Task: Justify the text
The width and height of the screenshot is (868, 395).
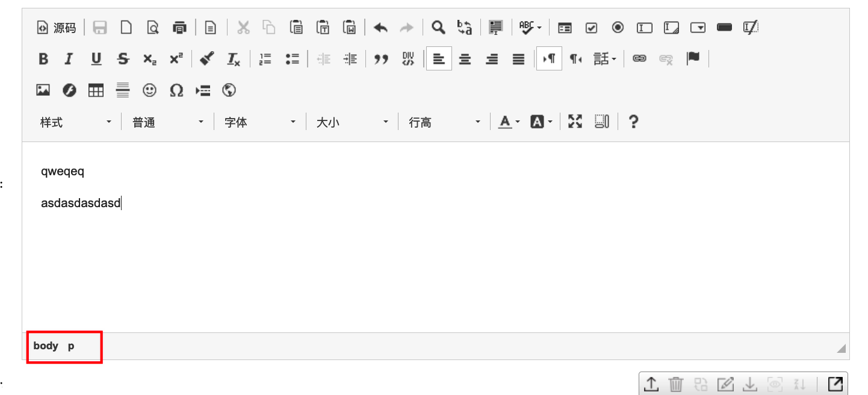Action: click(x=518, y=58)
